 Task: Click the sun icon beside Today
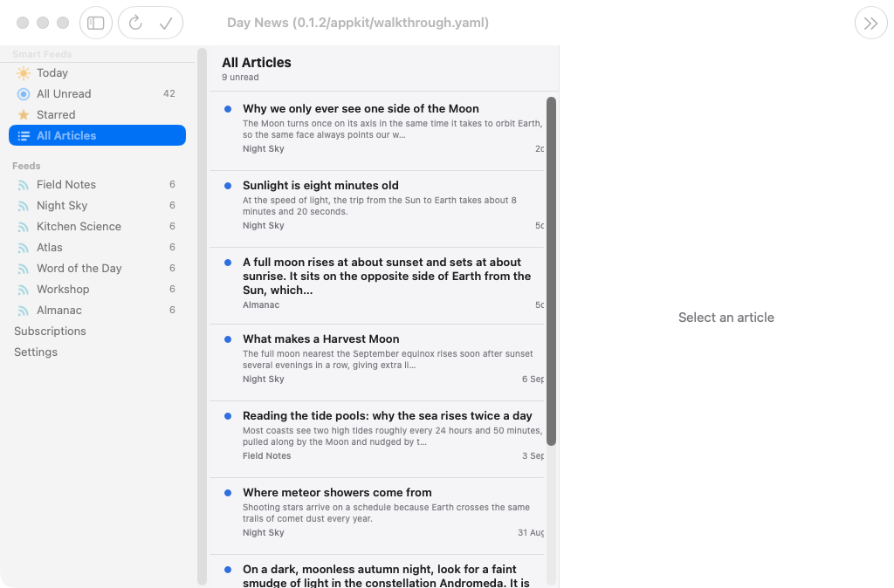pos(24,73)
